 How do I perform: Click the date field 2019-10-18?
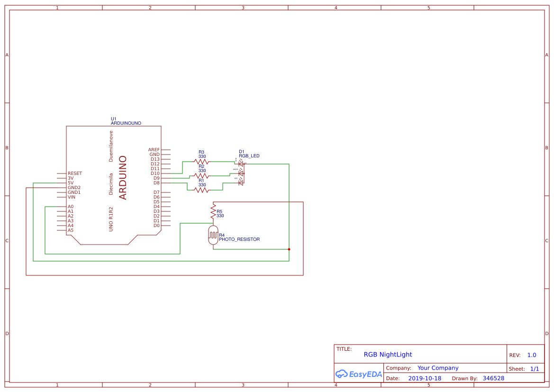click(x=425, y=378)
